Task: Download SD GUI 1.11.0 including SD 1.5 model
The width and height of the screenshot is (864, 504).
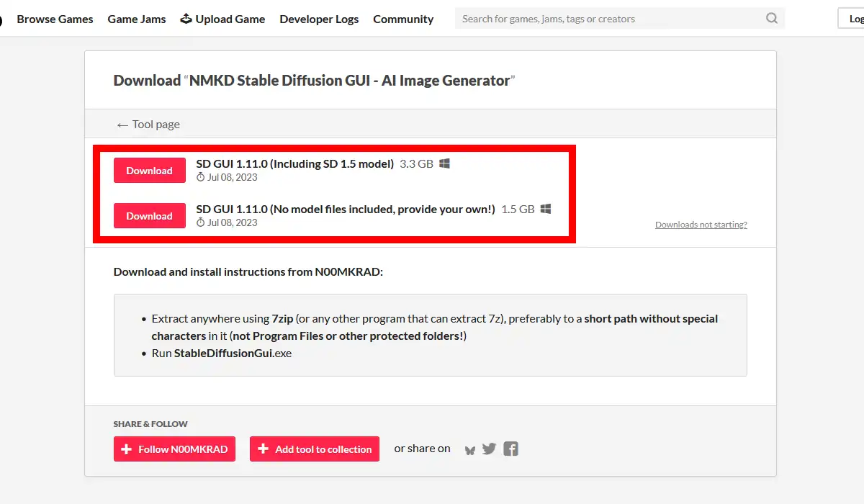Action: click(x=150, y=171)
